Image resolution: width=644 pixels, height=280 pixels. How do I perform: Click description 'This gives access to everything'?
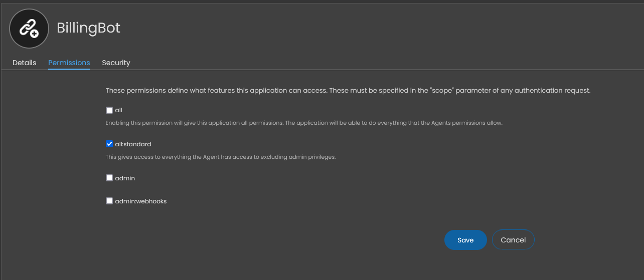(x=220, y=157)
